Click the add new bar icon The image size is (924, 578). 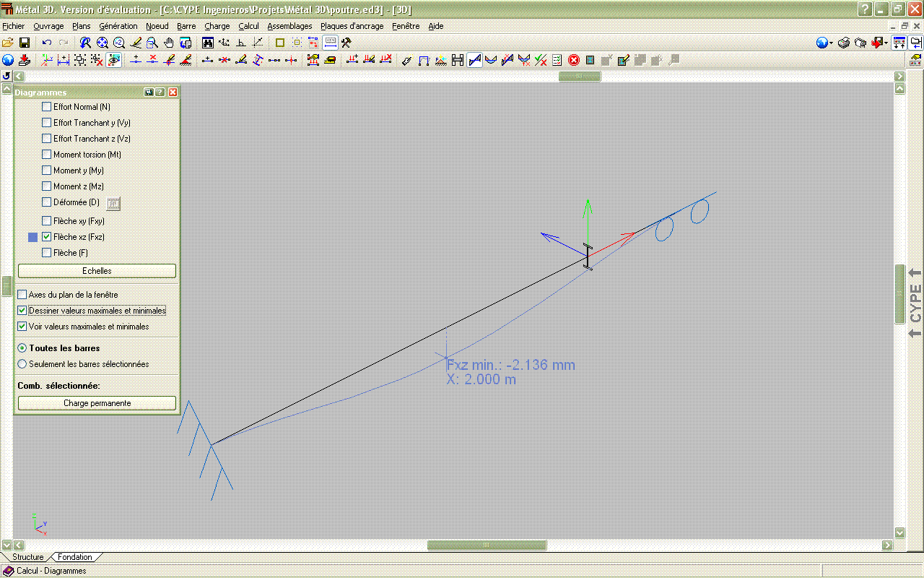coord(207,60)
